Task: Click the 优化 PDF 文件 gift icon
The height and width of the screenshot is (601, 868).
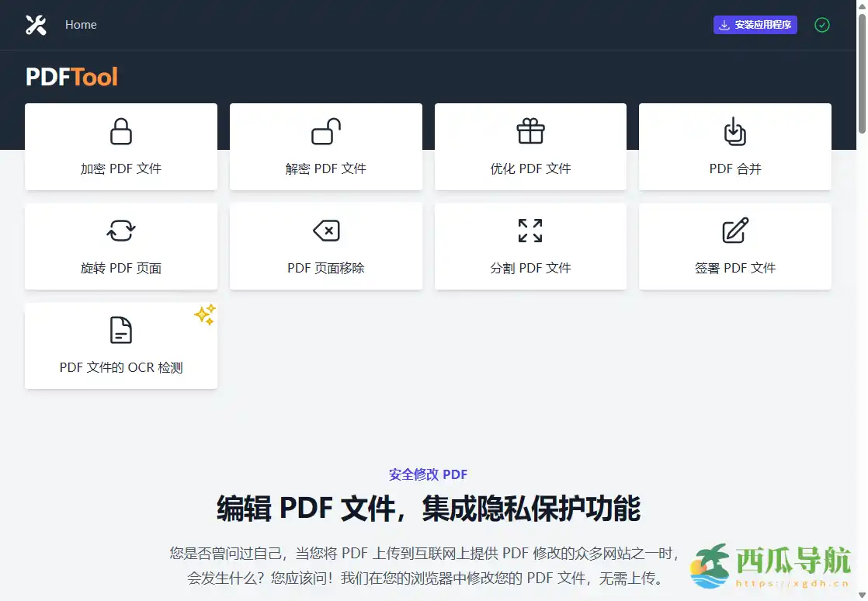Action: 530,131
